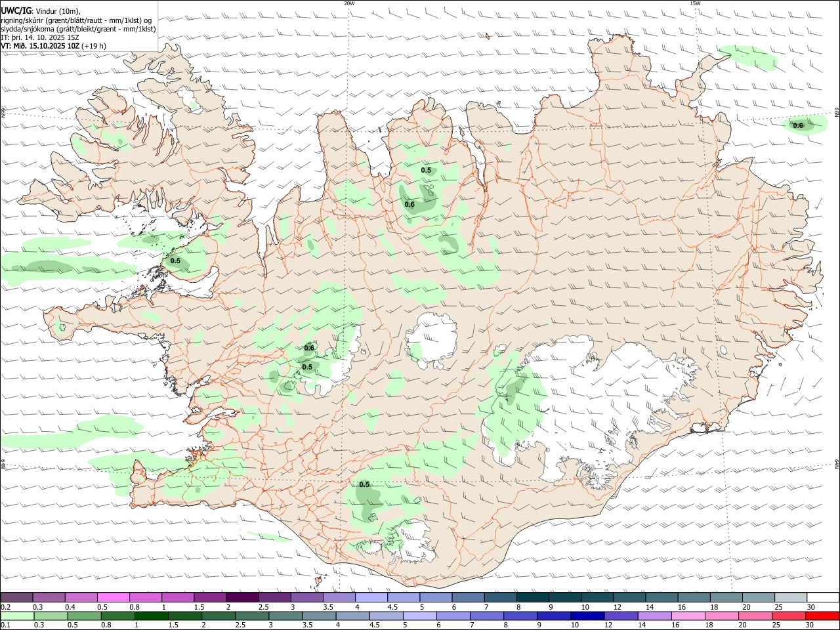Select the bright red 30 legend swatch

coord(822,616)
